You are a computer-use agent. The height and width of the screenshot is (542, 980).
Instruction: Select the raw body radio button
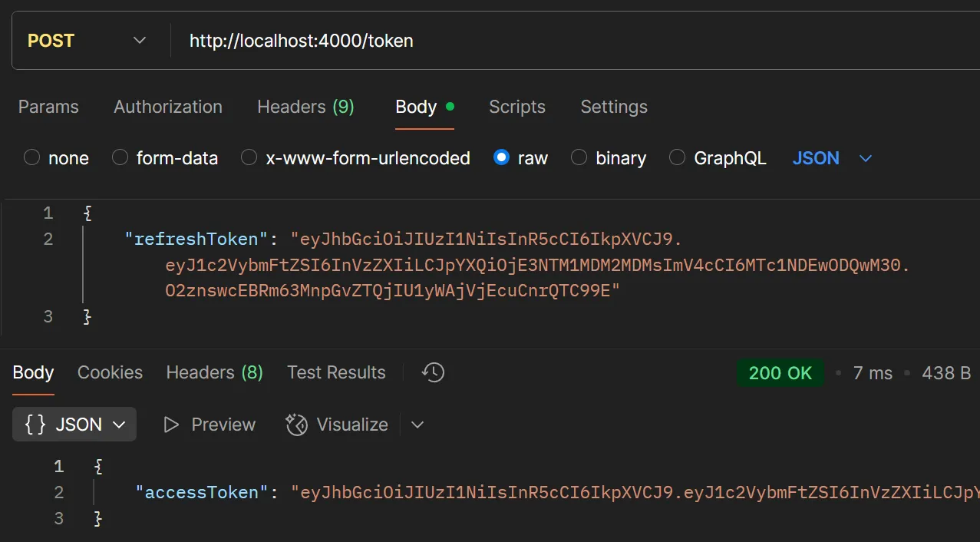(x=501, y=157)
